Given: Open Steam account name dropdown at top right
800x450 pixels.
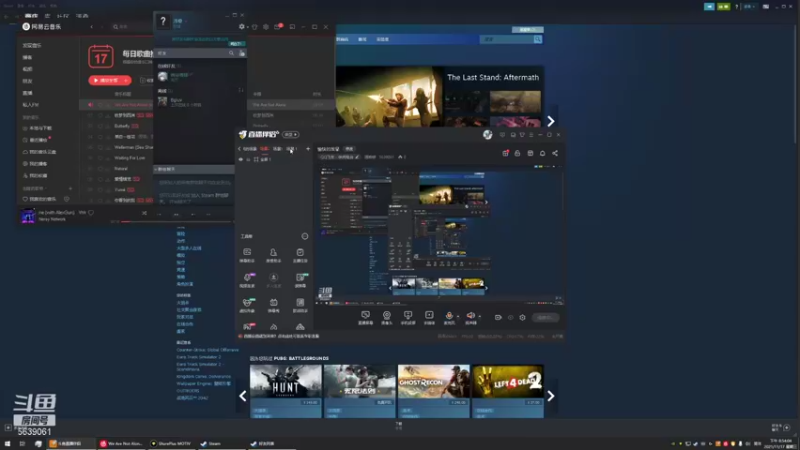Looking at the screenshot, I should click(x=749, y=7).
